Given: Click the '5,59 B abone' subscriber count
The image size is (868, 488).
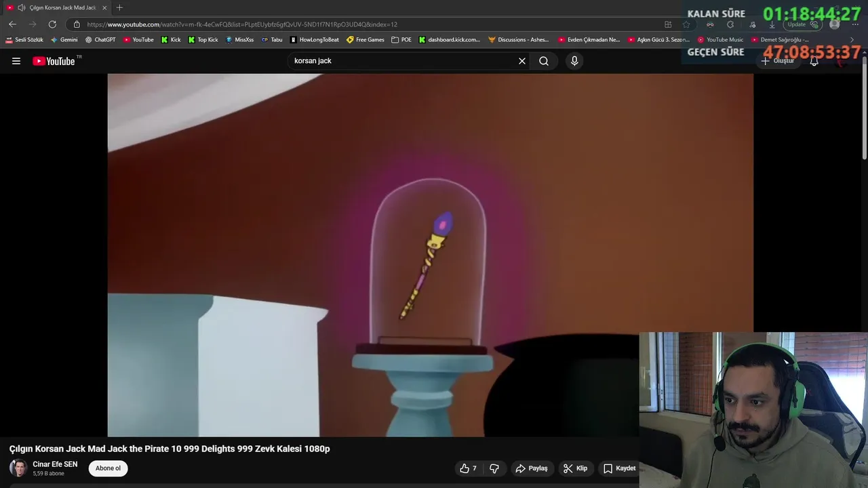Looking at the screenshot, I should [49, 474].
